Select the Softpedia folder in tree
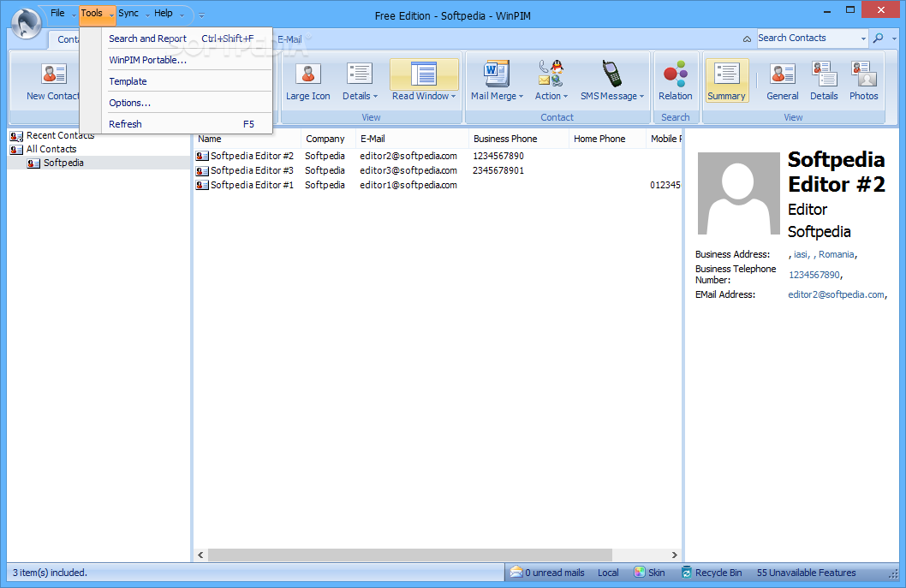 click(x=63, y=163)
